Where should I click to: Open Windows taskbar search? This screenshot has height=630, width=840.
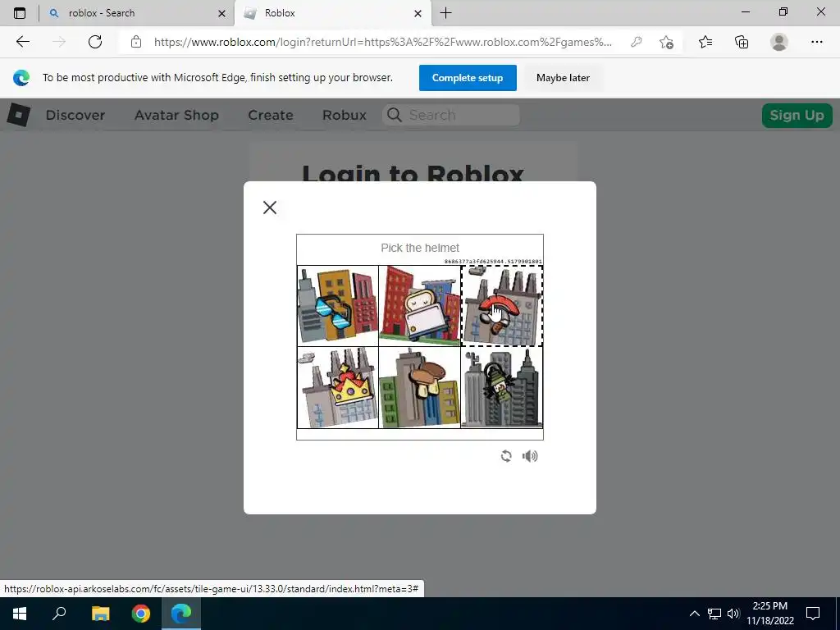59,614
